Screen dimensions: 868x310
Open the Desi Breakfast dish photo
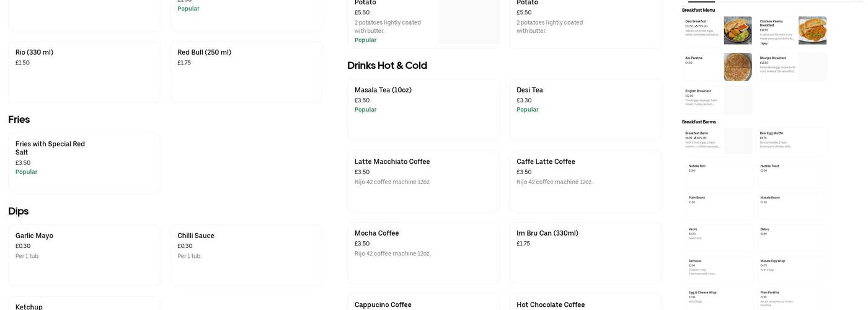tap(738, 30)
